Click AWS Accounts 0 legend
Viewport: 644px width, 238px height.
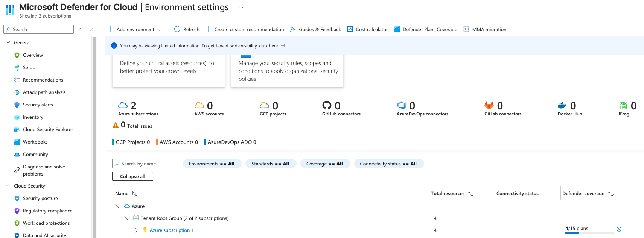(177, 142)
